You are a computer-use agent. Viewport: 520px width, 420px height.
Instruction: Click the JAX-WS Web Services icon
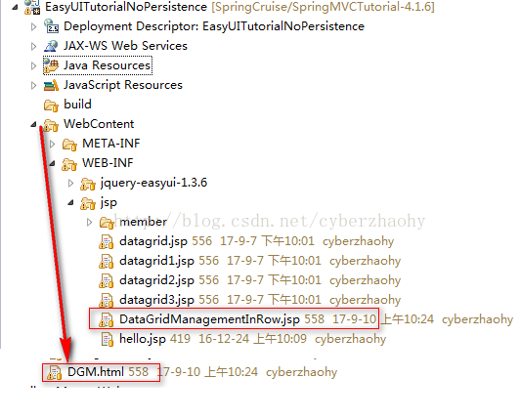(x=51, y=46)
